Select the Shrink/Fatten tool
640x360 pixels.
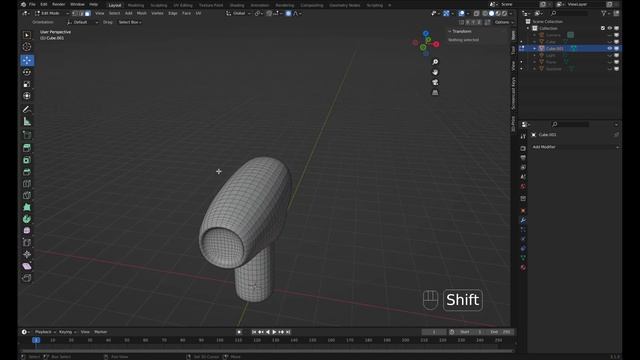coord(27,255)
